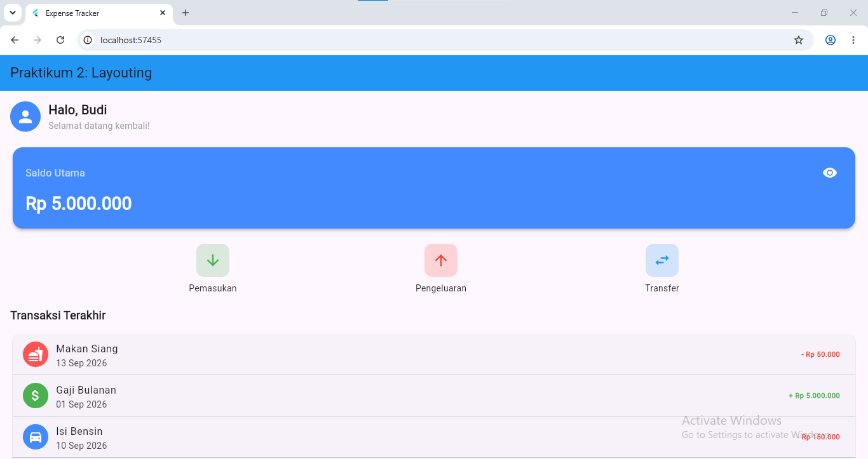Open the Chrome profile icon

point(831,40)
